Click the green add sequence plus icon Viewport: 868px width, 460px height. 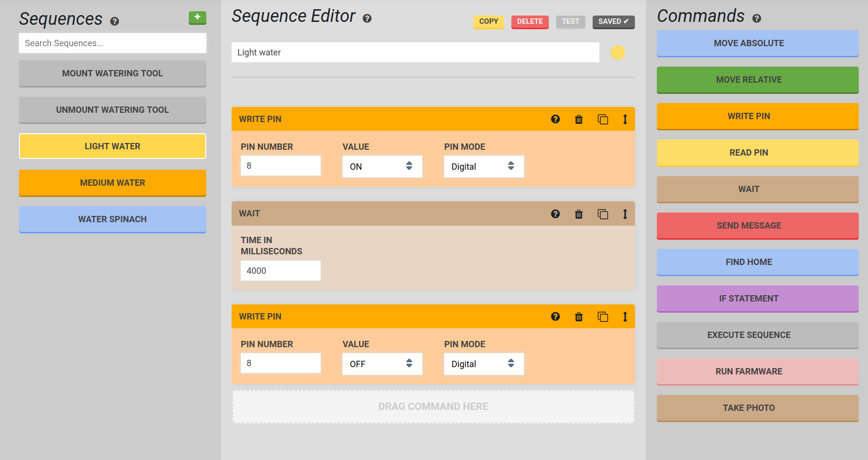coord(197,18)
